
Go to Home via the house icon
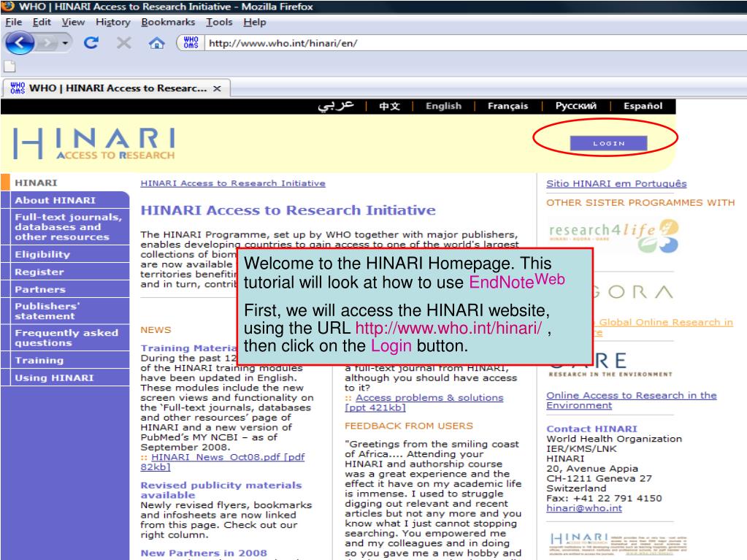click(x=157, y=43)
